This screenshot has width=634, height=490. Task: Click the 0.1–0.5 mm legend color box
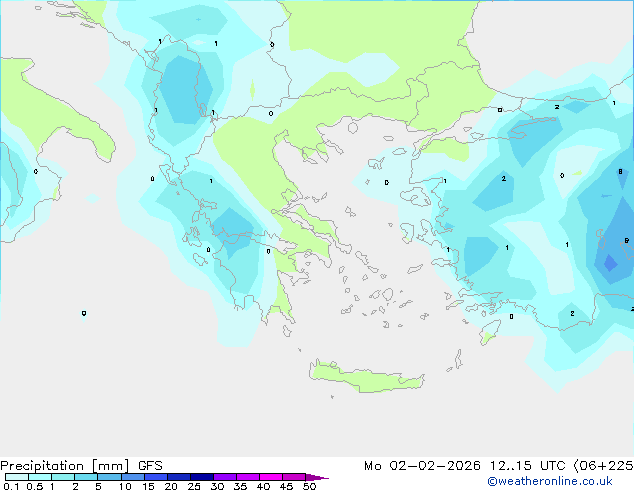[17, 477]
